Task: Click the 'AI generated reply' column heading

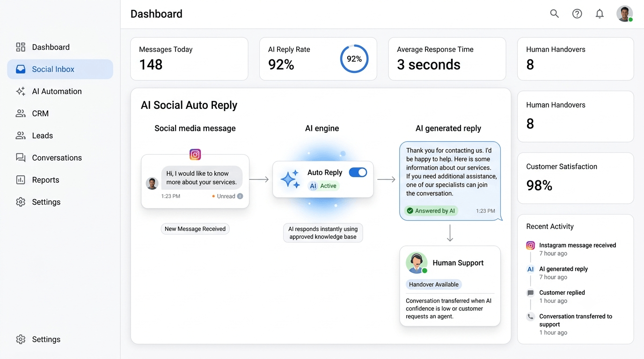Action: (x=448, y=129)
